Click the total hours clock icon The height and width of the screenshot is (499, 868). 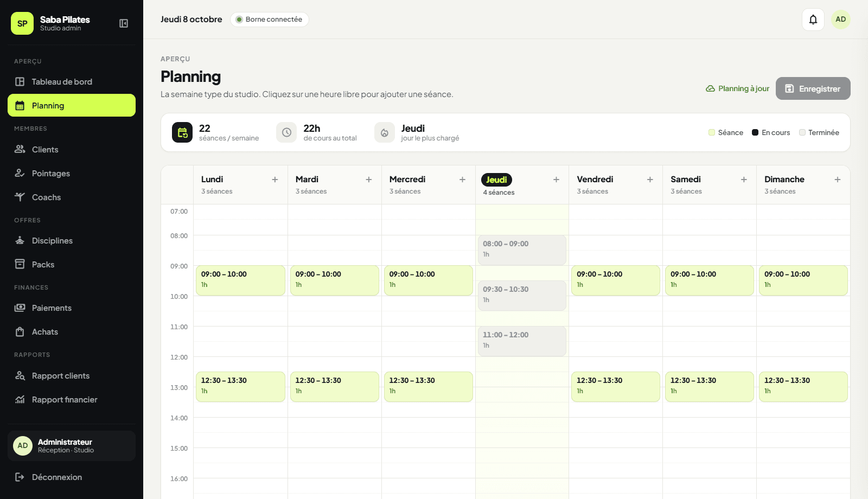(x=286, y=132)
